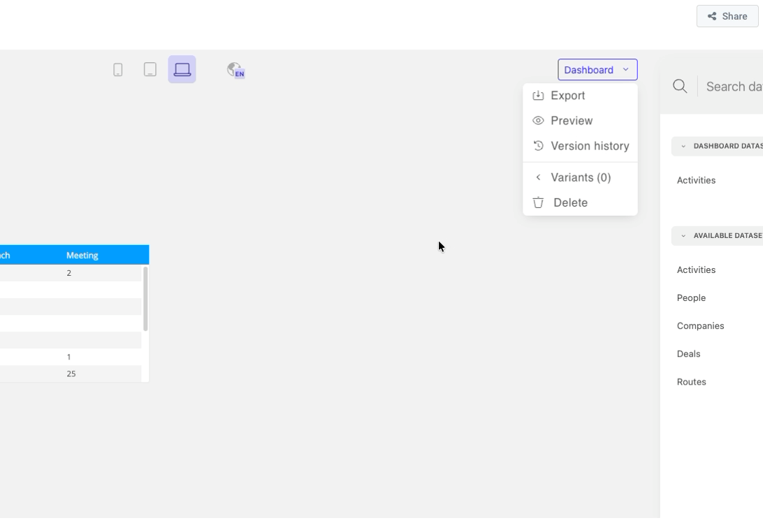The image size is (763, 532).
Task: Select the Deals dataset
Action: [x=688, y=354]
